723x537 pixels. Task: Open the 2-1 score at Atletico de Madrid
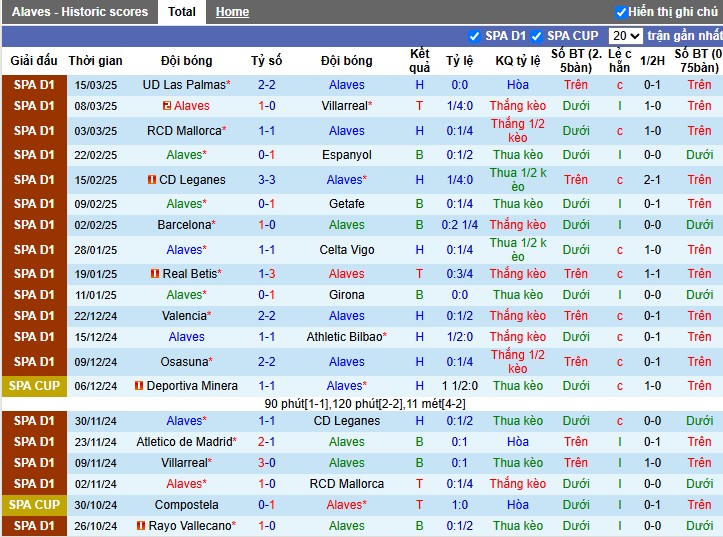[267, 442]
